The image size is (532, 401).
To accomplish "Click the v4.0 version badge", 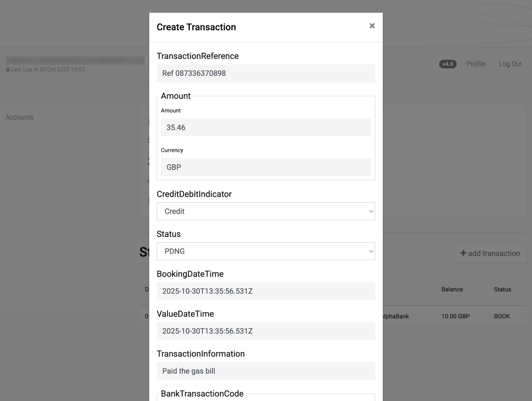I will [x=448, y=64].
